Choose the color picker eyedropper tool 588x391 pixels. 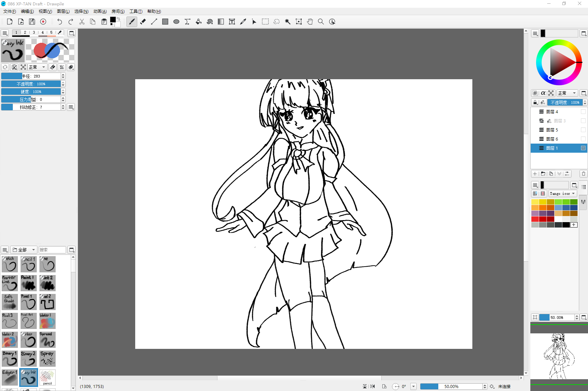(243, 22)
